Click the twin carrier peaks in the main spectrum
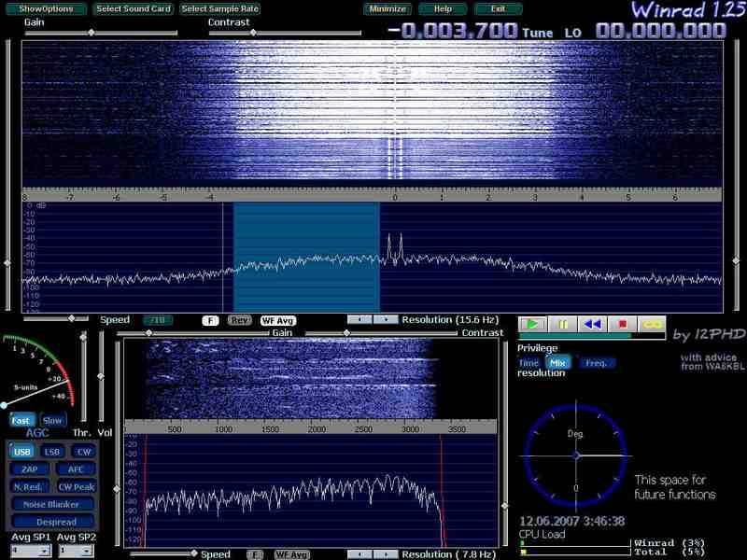 point(395,247)
